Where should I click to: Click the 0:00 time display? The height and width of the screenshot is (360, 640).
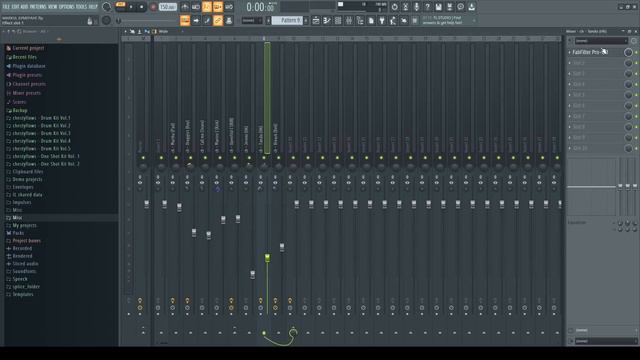260,7
